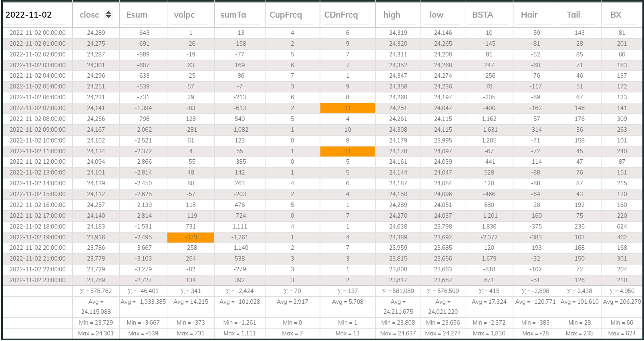Click the BX column header
Screen dimensions: 644x341
(x=616, y=15)
